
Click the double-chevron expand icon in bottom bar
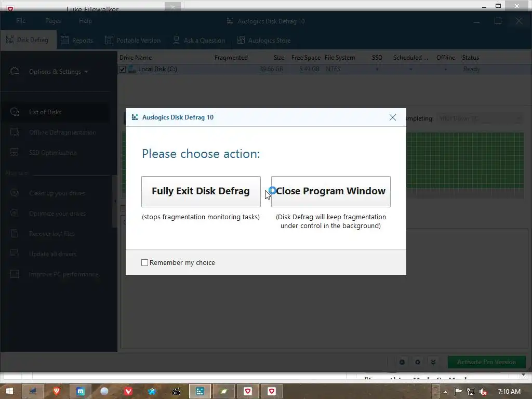[x=433, y=362]
